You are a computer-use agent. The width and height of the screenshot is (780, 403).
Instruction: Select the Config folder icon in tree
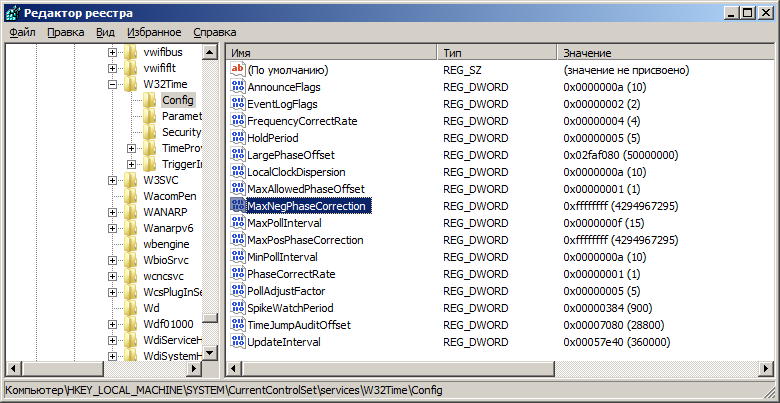150,100
